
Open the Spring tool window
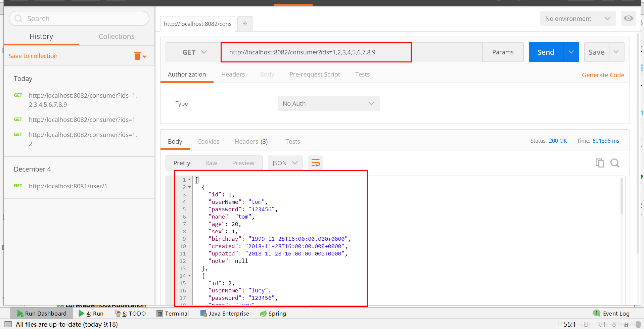point(273,314)
